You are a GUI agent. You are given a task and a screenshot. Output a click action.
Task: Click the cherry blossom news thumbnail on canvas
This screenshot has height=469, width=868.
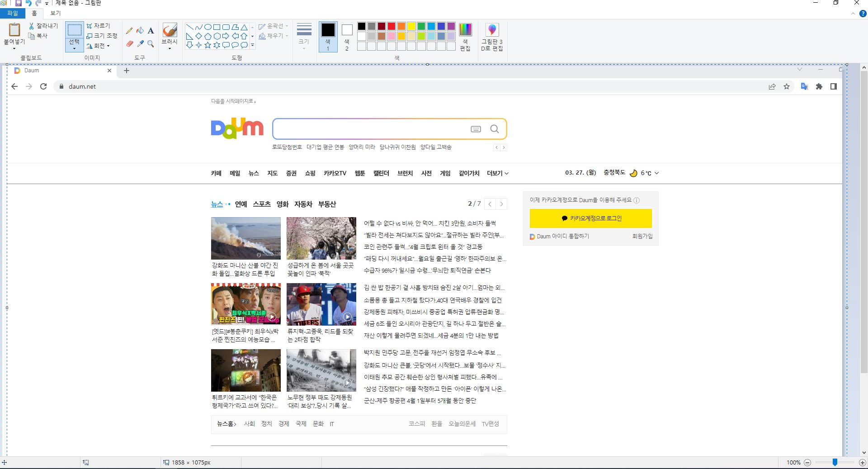[x=321, y=238]
